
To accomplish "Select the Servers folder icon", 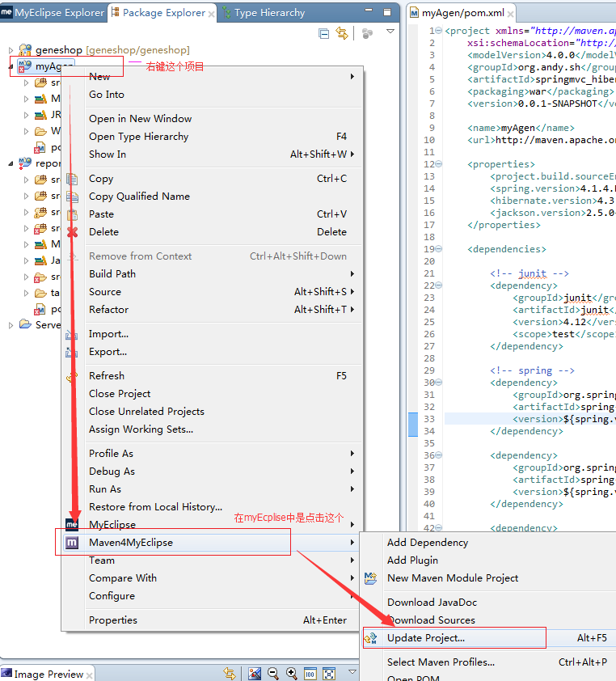I will [x=25, y=324].
